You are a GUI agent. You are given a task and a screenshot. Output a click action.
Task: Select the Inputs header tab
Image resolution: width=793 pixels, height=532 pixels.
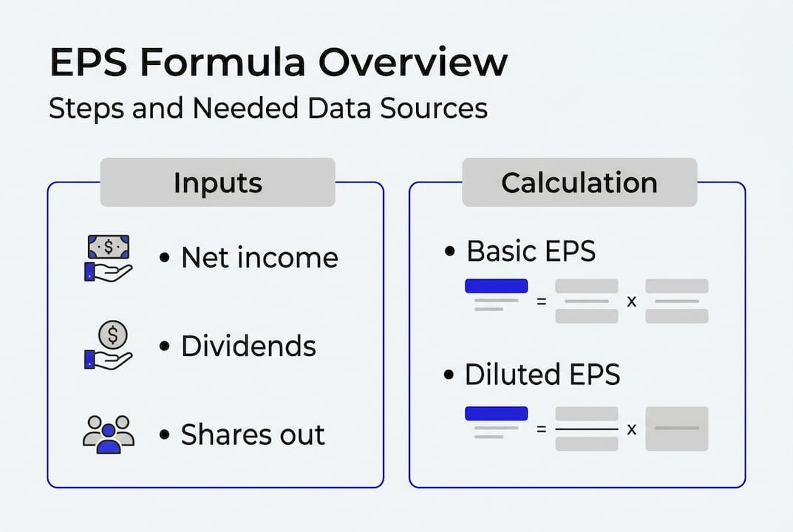tap(217, 183)
